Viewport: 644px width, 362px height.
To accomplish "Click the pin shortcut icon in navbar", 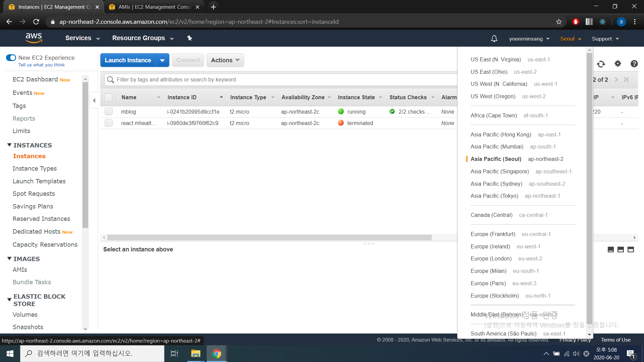I will pyautogui.click(x=190, y=38).
